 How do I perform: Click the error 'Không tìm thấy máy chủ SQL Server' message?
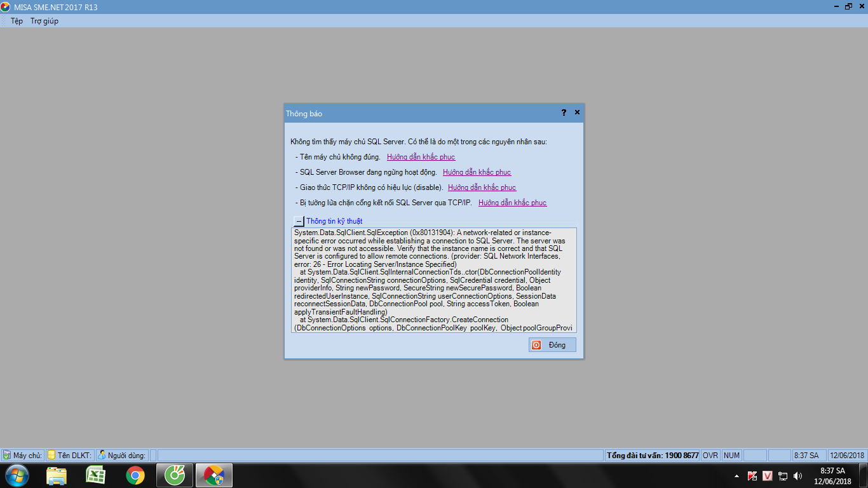[x=419, y=142]
